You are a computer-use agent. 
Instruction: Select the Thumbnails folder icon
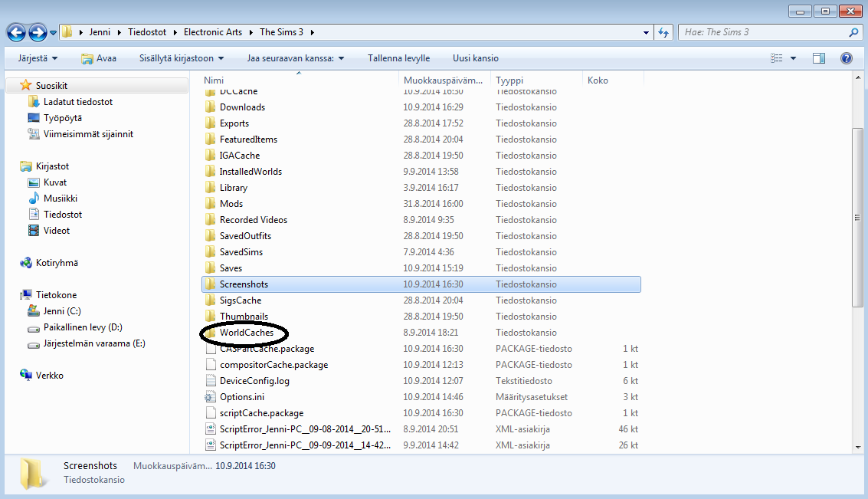(210, 315)
